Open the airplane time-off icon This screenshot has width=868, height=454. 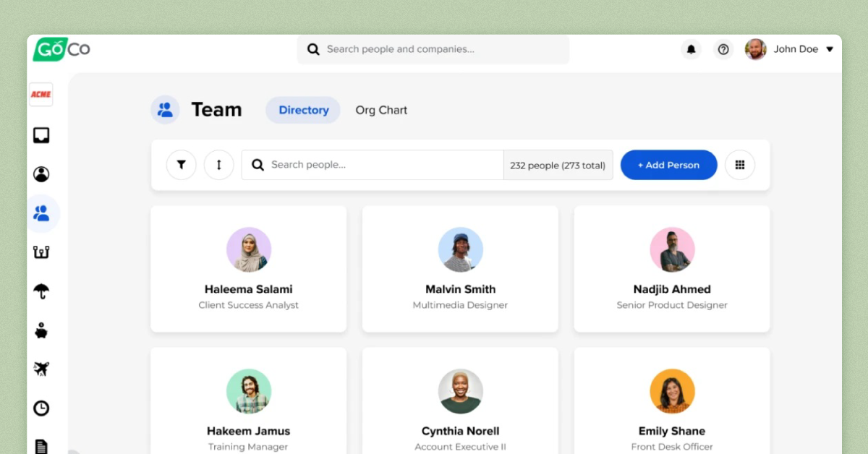point(41,369)
